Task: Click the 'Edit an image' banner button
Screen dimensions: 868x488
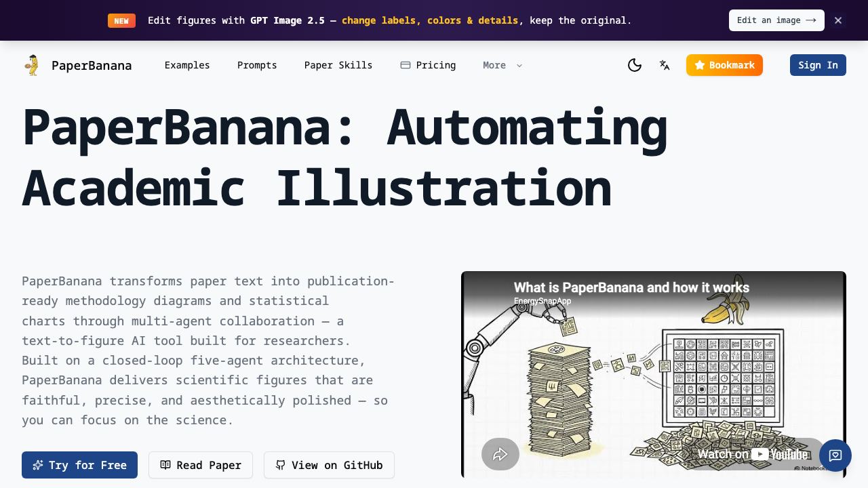Action: point(776,20)
